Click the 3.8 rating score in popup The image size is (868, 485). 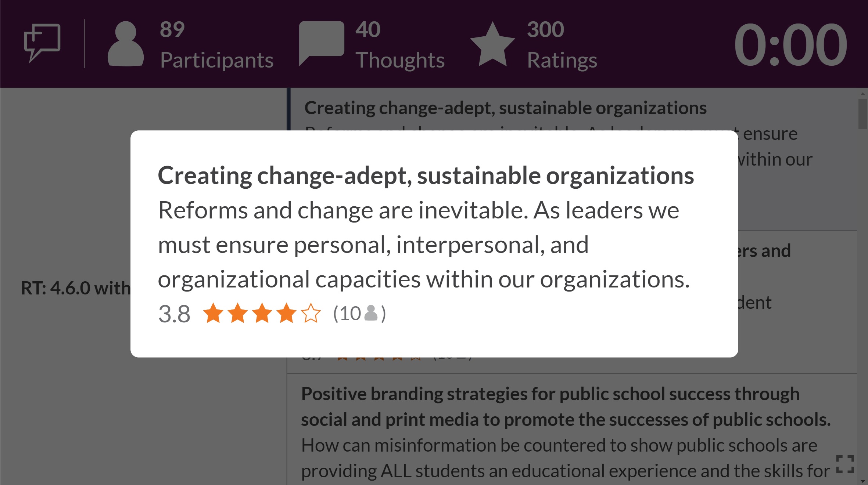tap(174, 314)
